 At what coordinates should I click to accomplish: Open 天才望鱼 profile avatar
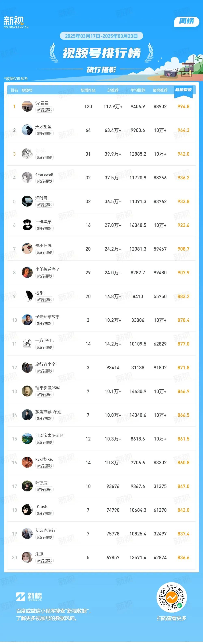tap(27, 130)
